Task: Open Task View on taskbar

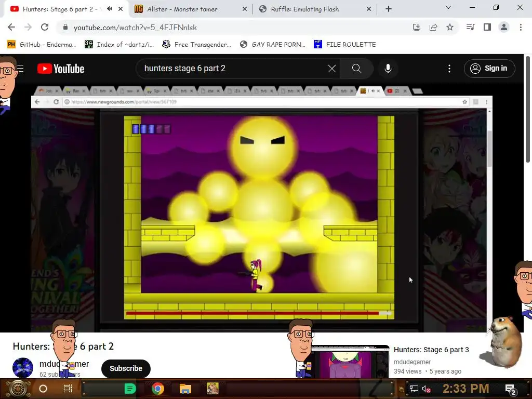Action: (x=68, y=389)
